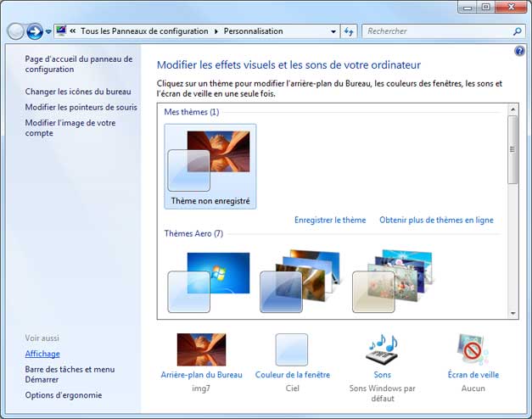Click the Control Panel icon in address bar
Screen dimensions: 532x419
click(61, 31)
